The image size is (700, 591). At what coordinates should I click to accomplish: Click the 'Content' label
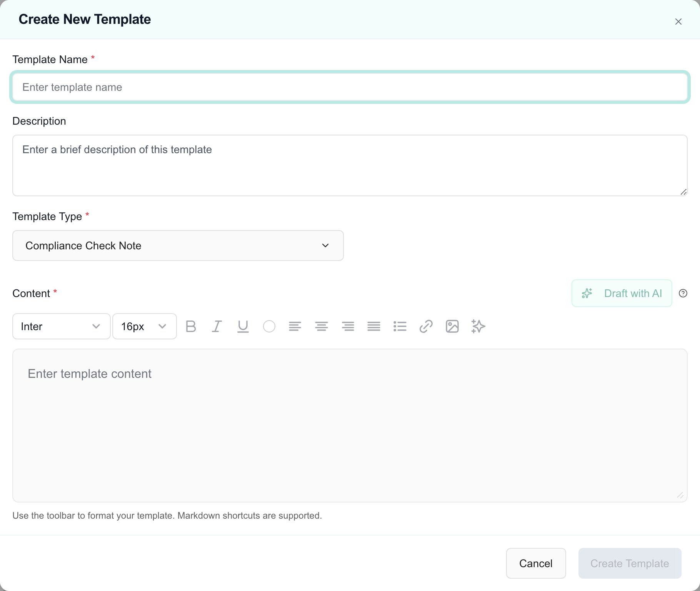pos(31,293)
